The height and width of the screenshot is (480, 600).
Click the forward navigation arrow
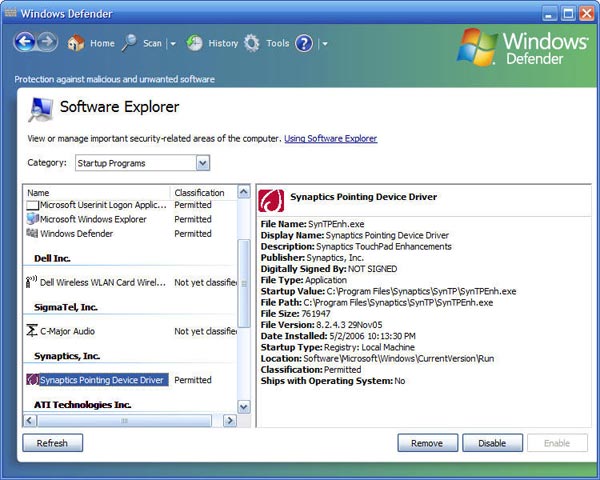(x=47, y=42)
